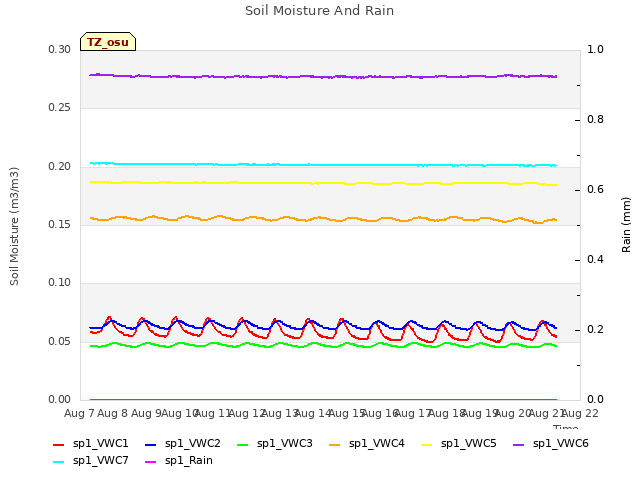Click the sp1_VWC4 legend entry
The image size is (640, 480).
[x=367, y=444]
